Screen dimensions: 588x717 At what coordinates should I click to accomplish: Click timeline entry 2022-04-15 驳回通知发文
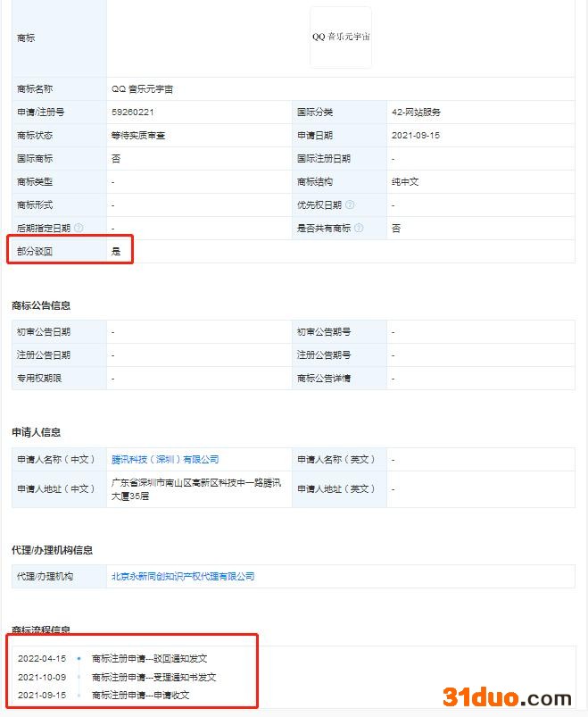coord(112,658)
